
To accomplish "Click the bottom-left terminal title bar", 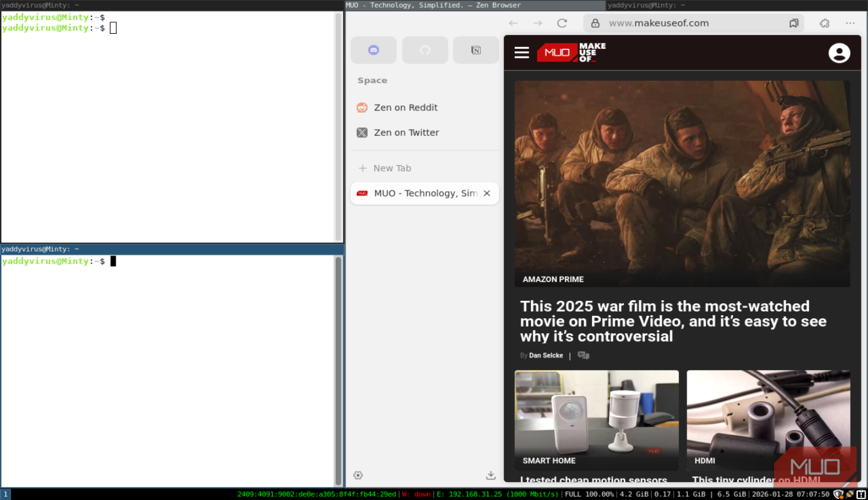I will coord(172,249).
